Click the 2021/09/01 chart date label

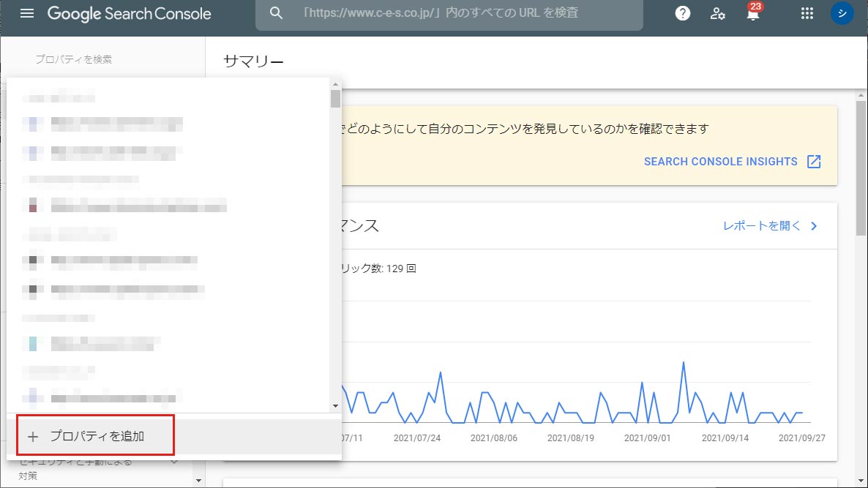[x=647, y=438]
